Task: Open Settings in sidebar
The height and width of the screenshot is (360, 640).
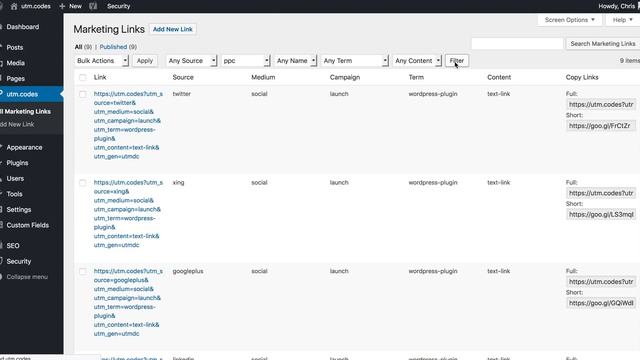Action: (19, 209)
